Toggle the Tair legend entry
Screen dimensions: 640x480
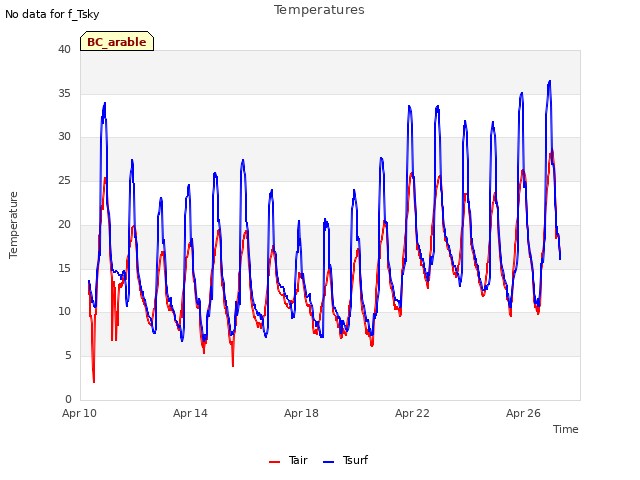coord(288,460)
